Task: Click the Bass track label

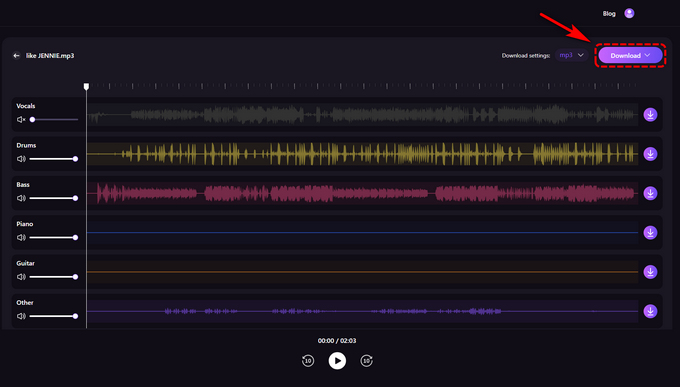Action: pyautogui.click(x=23, y=184)
